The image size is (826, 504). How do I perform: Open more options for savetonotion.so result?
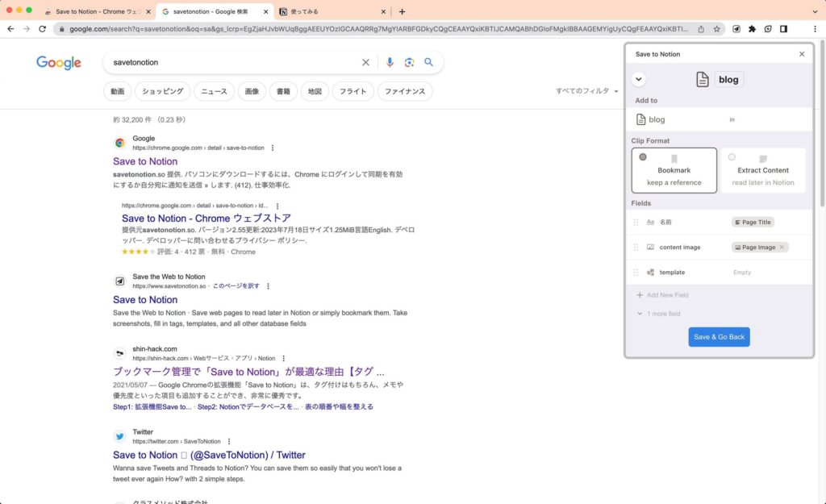click(x=268, y=286)
